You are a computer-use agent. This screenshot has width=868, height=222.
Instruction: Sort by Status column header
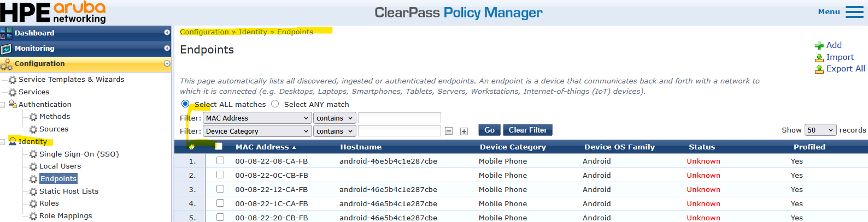702,147
